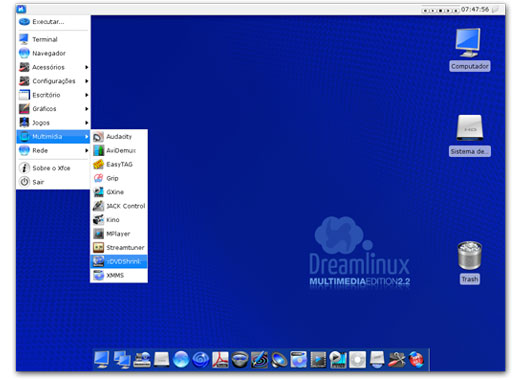Click the network computers dock icon
This screenshot has height=380, width=512.
pyautogui.click(x=122, y=360)
